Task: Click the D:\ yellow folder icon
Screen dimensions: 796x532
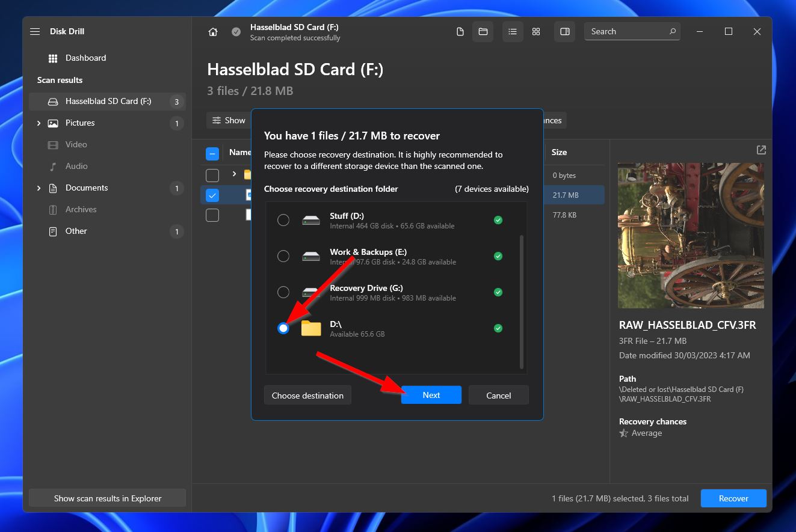Action: [311, 328]
